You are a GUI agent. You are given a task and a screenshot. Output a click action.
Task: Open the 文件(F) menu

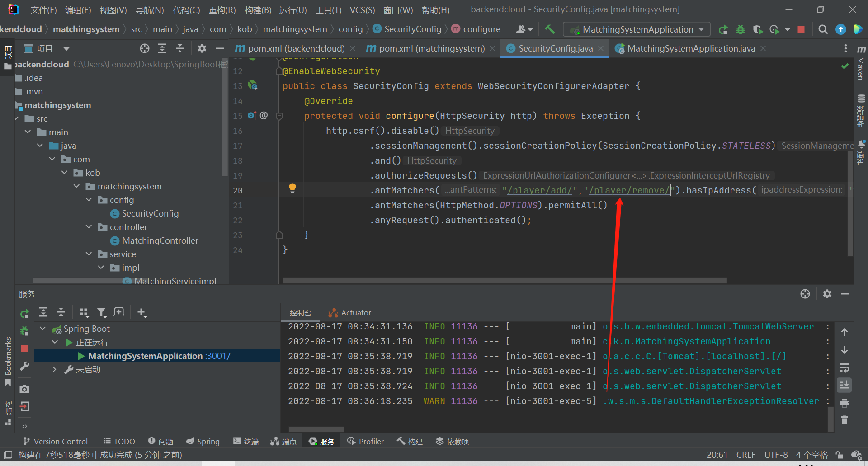(x=43, y=10)
